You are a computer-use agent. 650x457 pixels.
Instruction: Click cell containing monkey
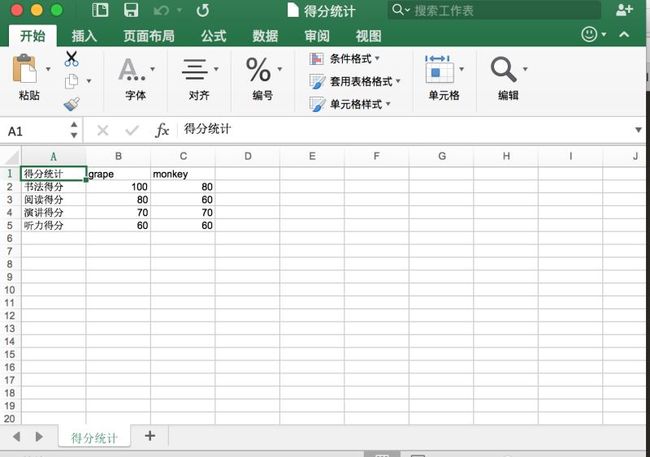[183, 174]
